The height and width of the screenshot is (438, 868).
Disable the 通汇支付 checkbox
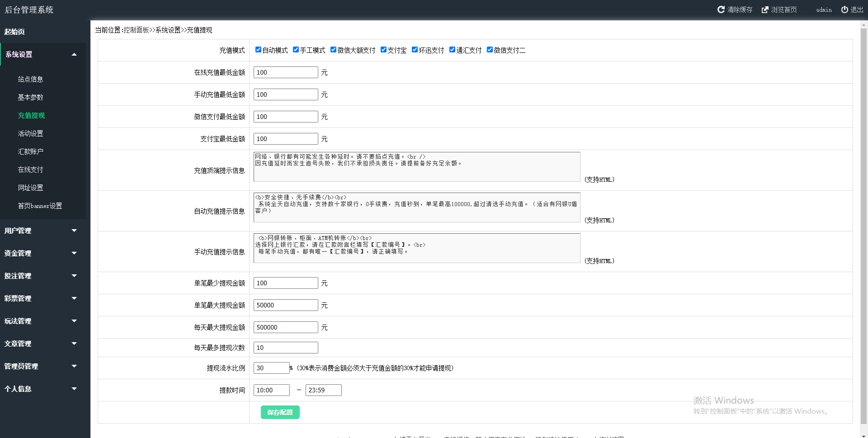pos(452,50)
